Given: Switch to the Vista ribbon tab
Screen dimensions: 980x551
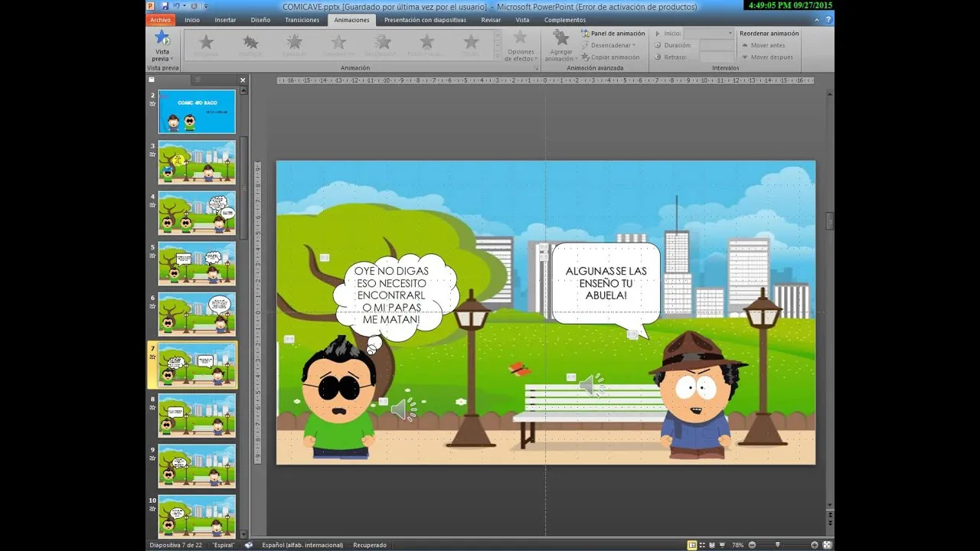Looking at the screenshot, I should click(x=522, y=20).
